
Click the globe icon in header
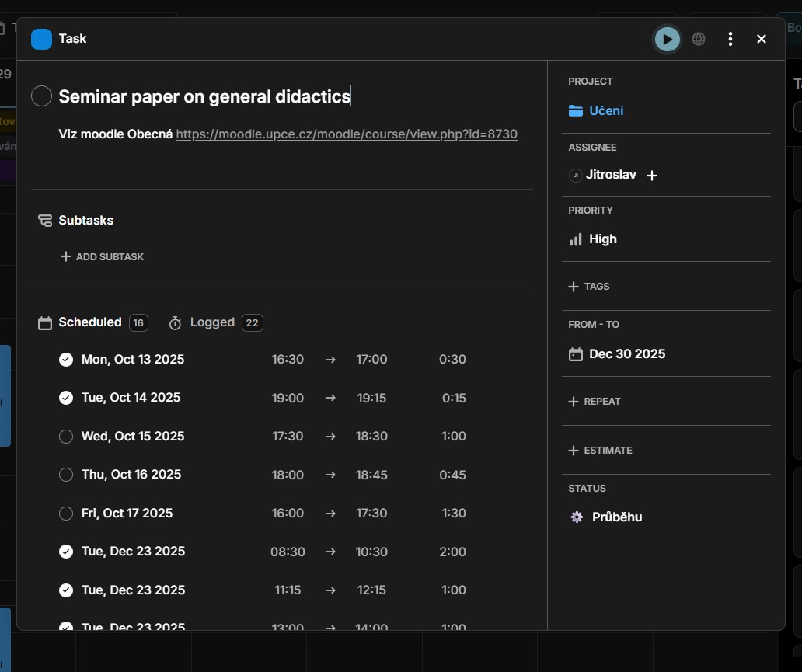coord(699,39)
